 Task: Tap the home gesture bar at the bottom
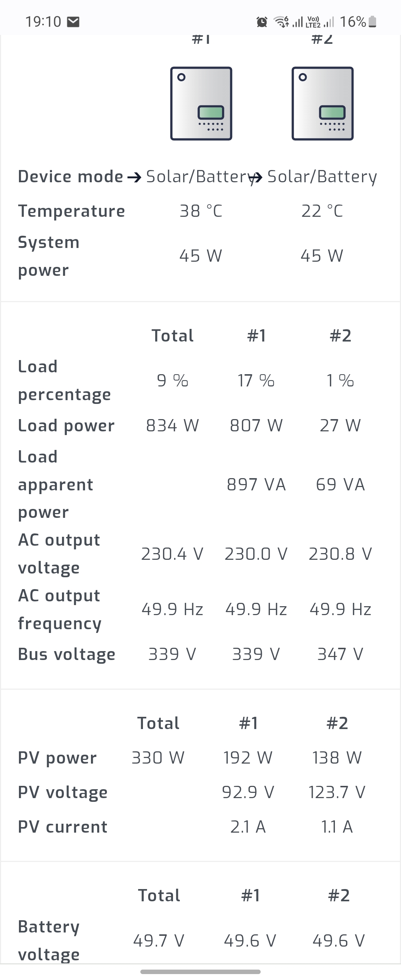click(200, 971)
